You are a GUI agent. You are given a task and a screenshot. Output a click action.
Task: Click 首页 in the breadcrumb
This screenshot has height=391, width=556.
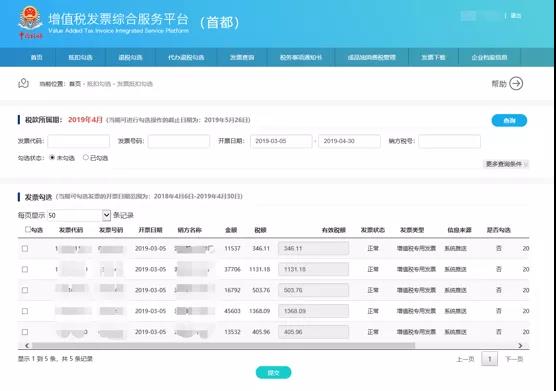[75, 84]
